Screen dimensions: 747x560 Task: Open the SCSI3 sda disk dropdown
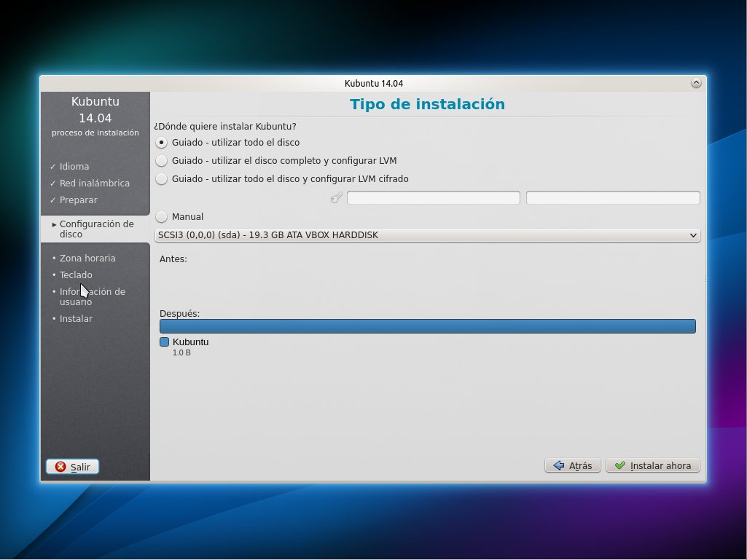pyautogui.click(x=427, y=235)
